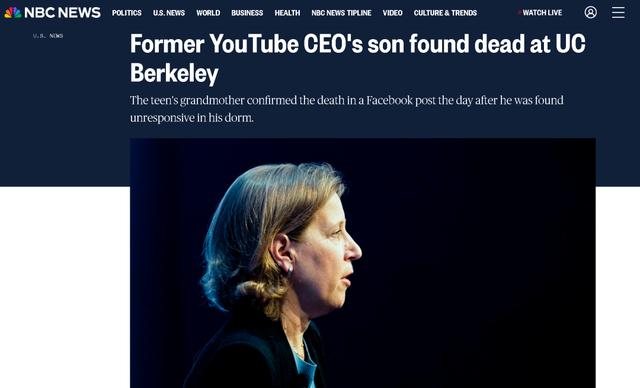Go to the Video section
Image resolution: width=640 pixels, height=388 pixels.
pyautogui.click(x=392, y=13)
